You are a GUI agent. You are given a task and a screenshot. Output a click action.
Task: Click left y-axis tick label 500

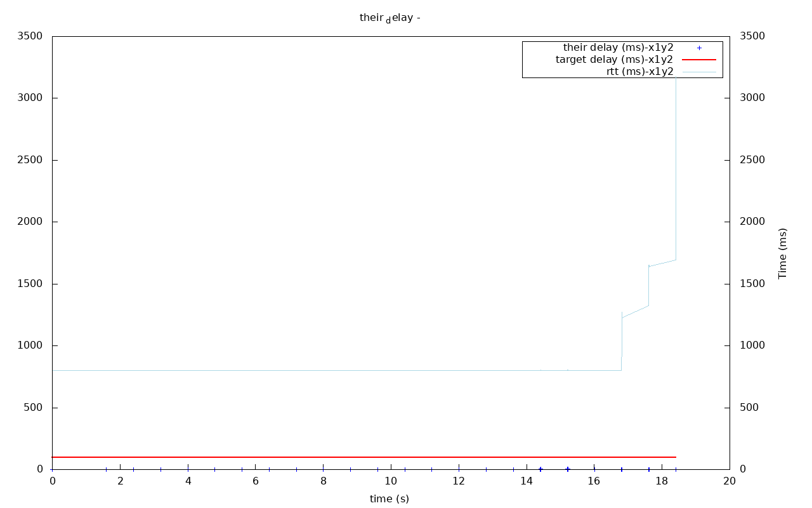(34, 408)
